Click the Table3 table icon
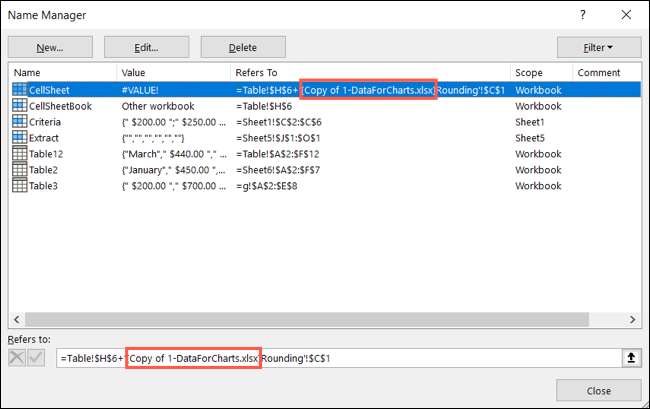650x409 pixels. pos(20,186)
